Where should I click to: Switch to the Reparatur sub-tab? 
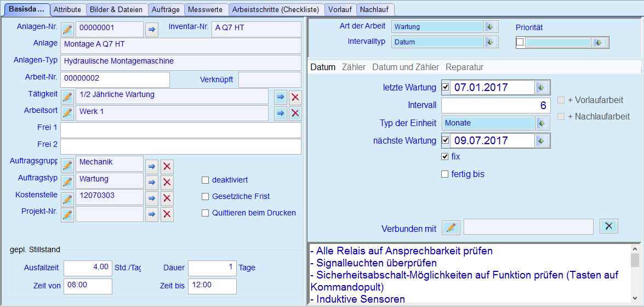tap(465, 67)
